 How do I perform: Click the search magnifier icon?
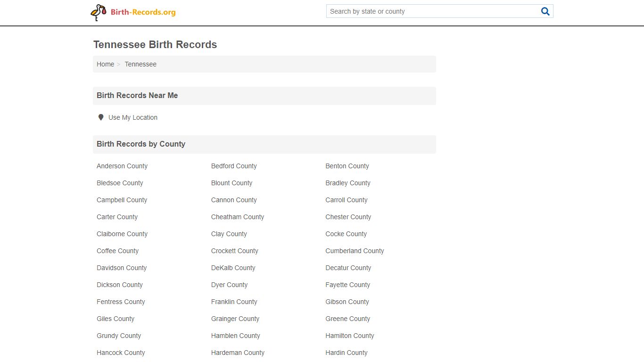pos(545,11)
